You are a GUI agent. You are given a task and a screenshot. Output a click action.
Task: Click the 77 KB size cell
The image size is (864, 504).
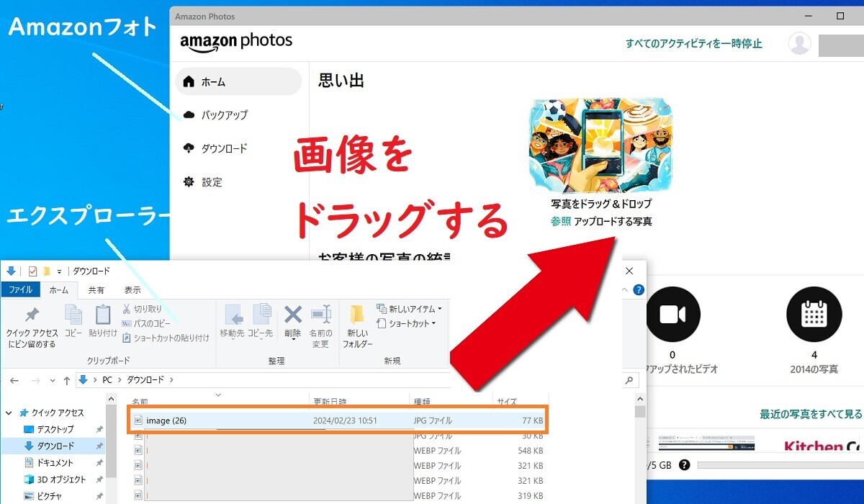tap(532, 420)
